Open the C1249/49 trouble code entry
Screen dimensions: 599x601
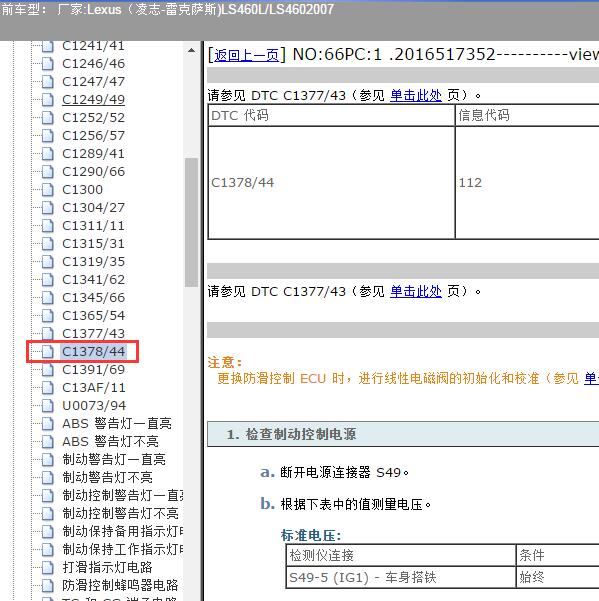[x=94, y=100]
